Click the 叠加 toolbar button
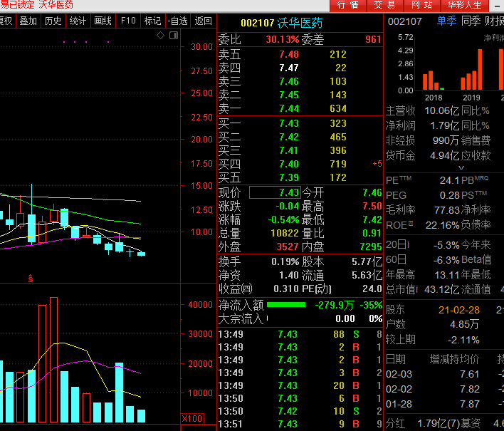This screenshot has width=504, height=431. (x=28, y=21)
